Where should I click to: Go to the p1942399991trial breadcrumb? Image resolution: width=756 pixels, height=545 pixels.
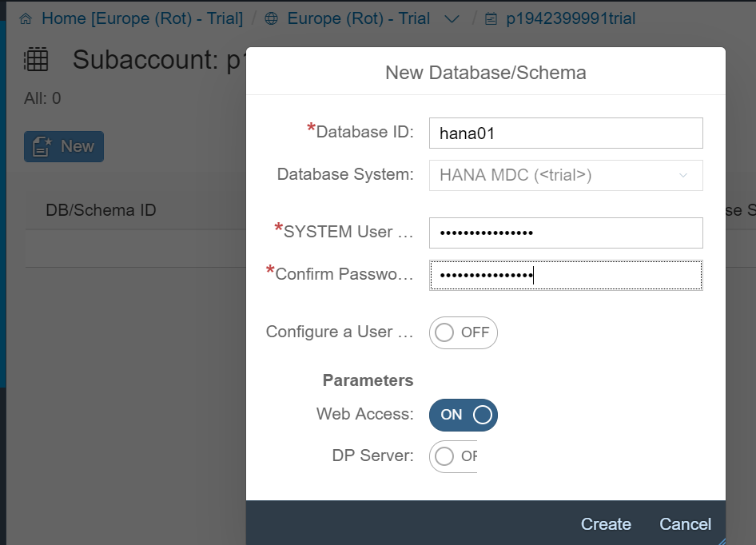571,18
